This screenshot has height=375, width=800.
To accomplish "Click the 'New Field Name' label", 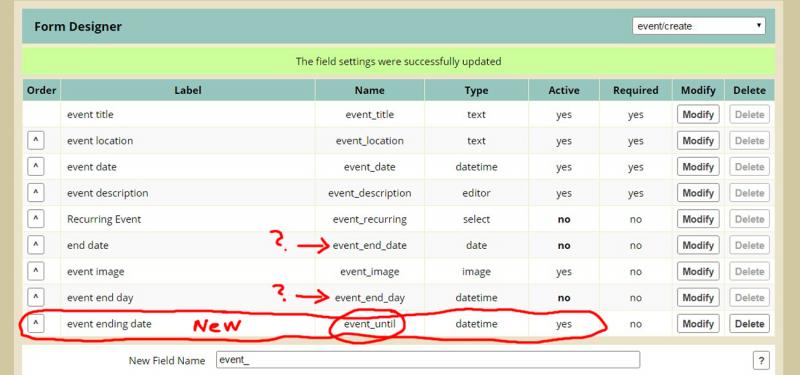I will [x=167, y=360].
